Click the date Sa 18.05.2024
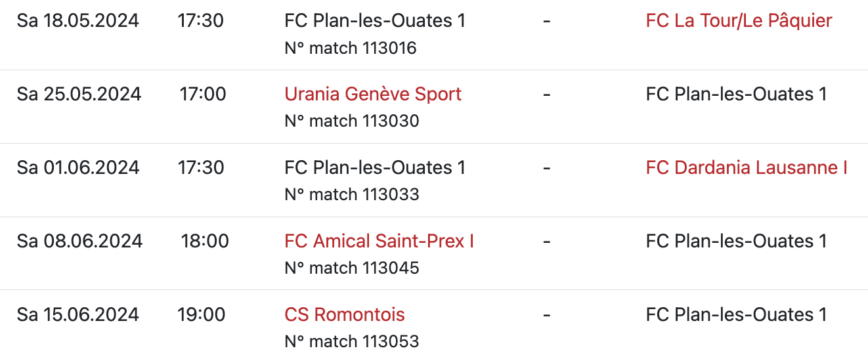868x361 pixels. pyautogui.click(x=78, y=21)
